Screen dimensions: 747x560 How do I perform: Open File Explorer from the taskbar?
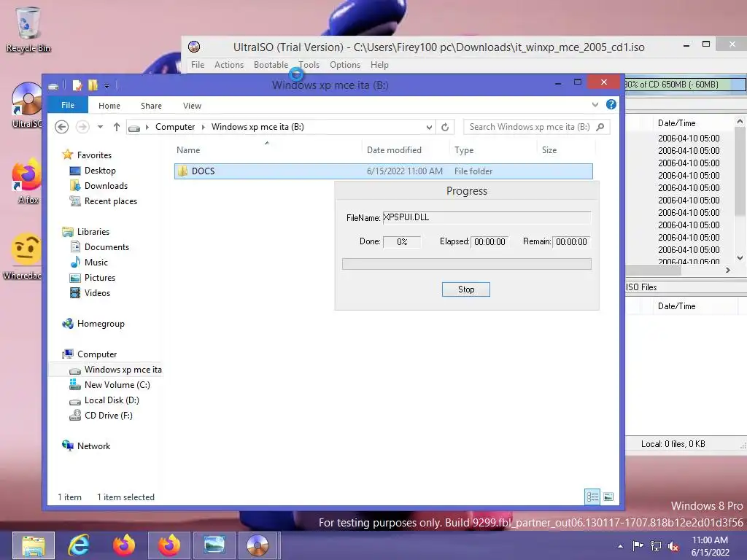34,545
